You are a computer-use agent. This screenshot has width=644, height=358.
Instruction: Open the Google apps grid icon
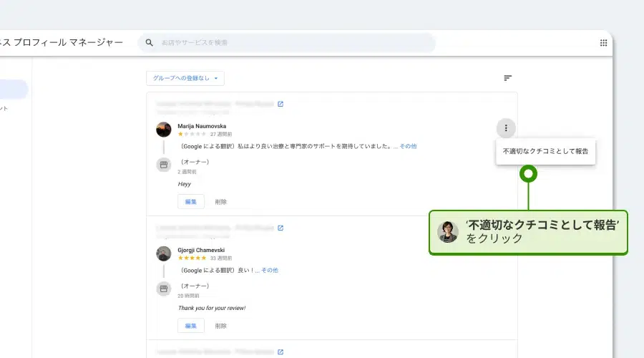pyautogui.click(x=603, y=43)
